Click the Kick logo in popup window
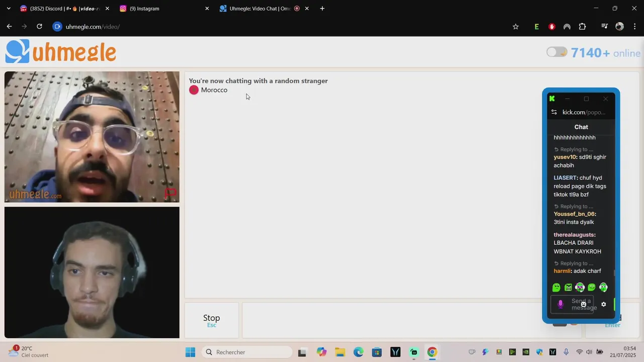This screenshot has width=644, height=362. [x=552, y=99]
